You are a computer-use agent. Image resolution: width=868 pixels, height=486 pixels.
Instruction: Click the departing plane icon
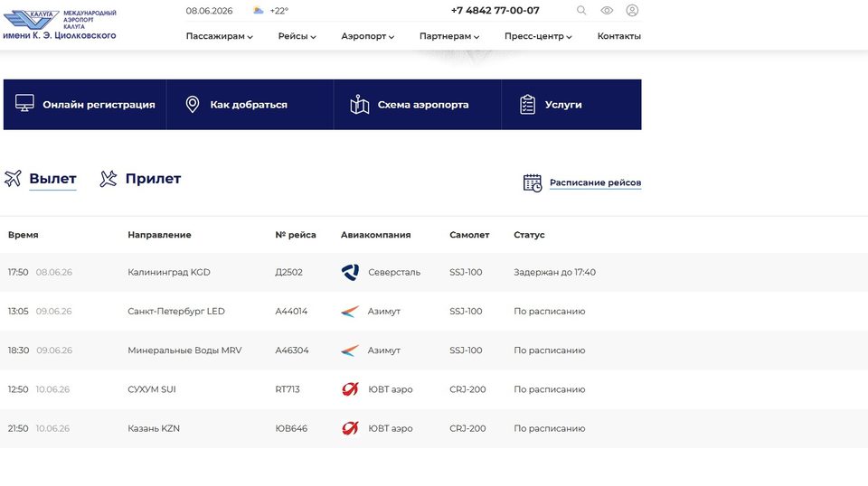[x=13, y=178]
